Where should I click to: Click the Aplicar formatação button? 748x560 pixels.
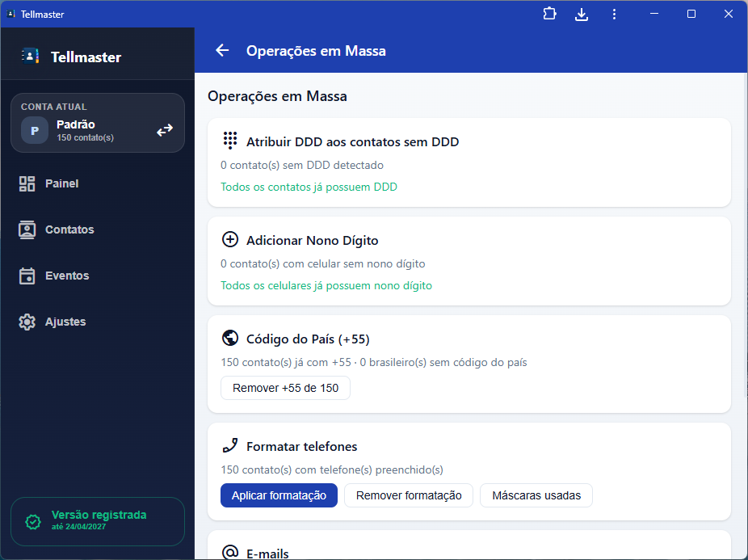[x=279, y=495]
